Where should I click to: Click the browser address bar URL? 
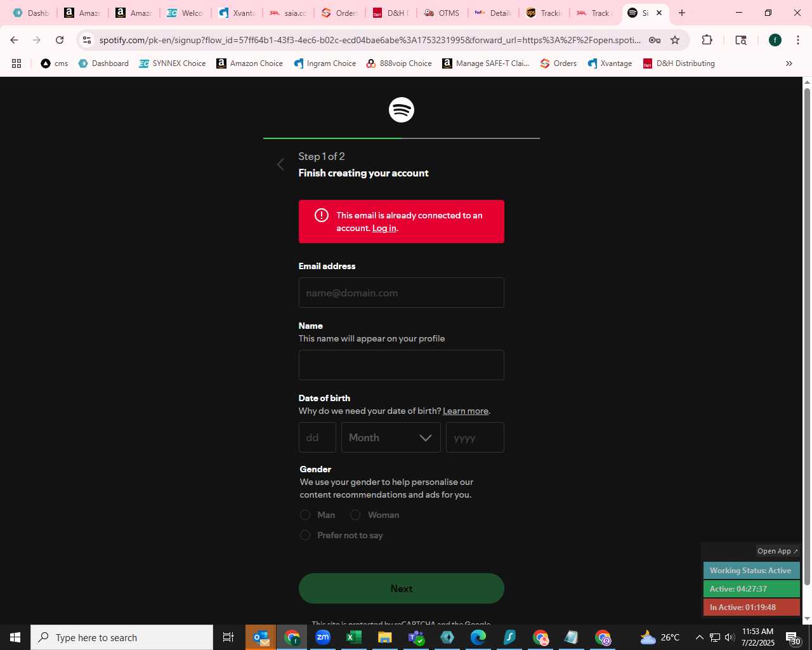(x=370, y=40)
